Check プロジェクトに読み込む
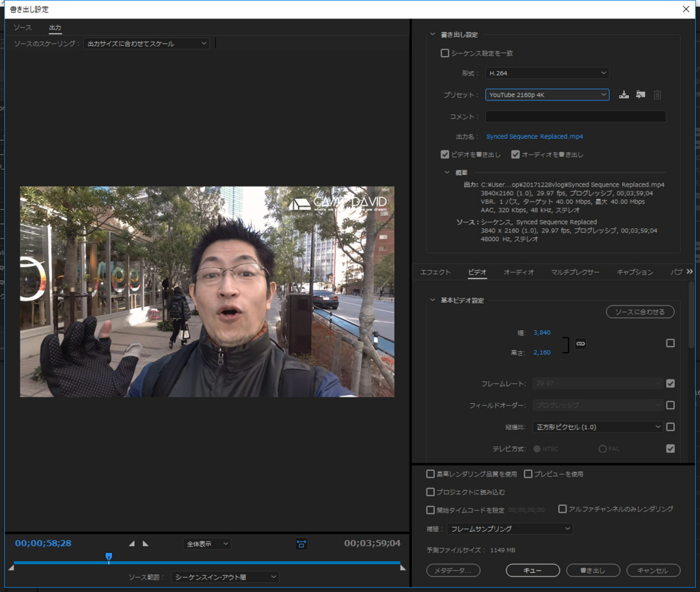The width and height of the screenshot is (700, 592). point(431,492)
